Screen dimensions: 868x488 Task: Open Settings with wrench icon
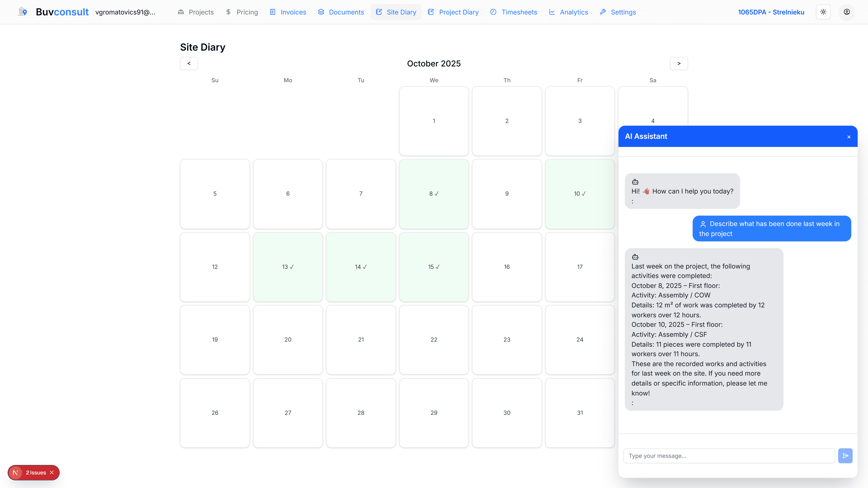[618, 12]
